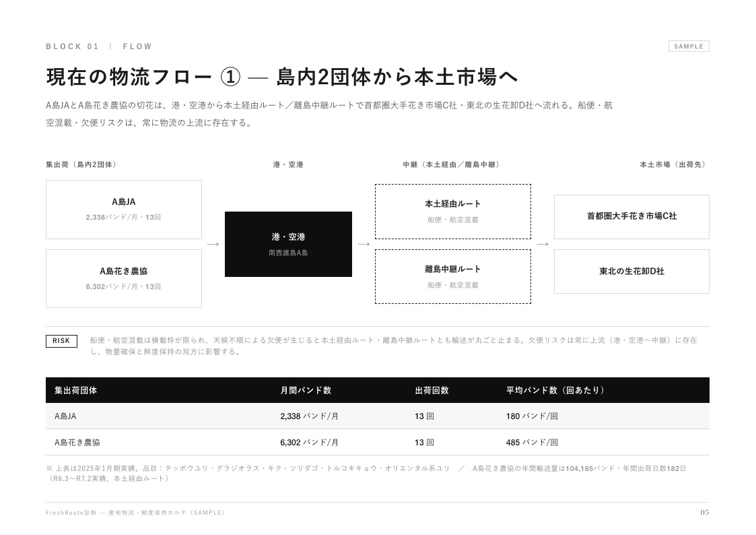Viewport: 756px width, 535px height.
Task: Click the 13 回 cell in A島JA row
Action: tap(424, 416)
